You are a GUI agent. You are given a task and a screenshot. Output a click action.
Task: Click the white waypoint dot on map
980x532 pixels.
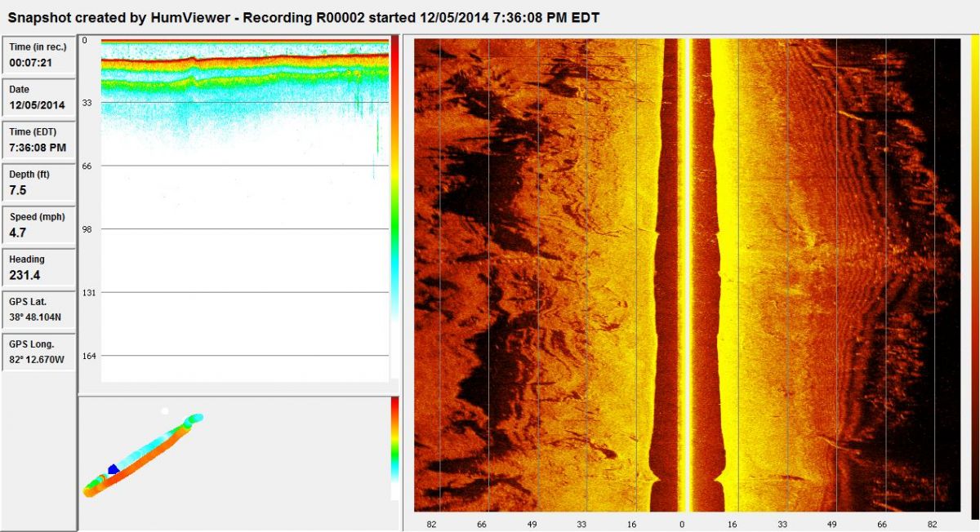coord(165,411)
